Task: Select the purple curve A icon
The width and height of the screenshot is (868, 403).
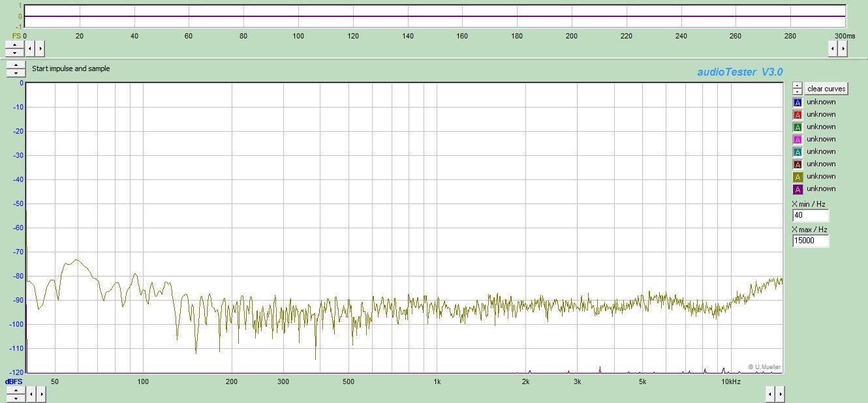Action: coord(798,189)
